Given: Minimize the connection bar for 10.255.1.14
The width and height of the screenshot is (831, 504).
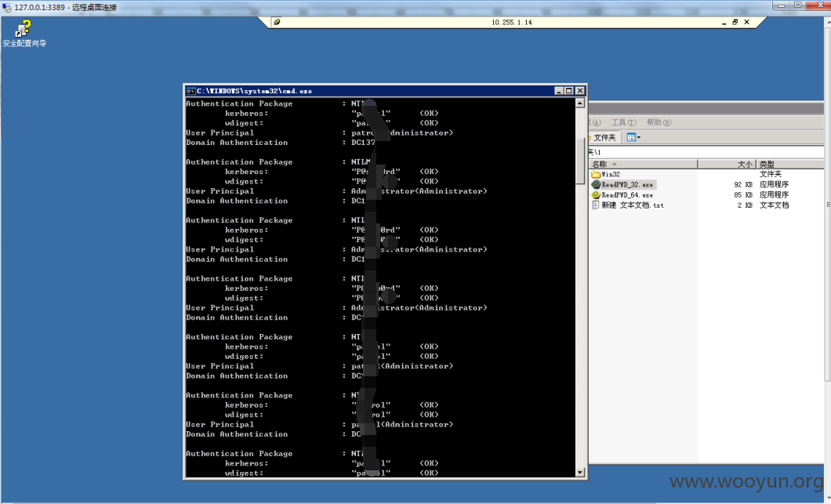Looking at the screenshot, I should [724, 22].
